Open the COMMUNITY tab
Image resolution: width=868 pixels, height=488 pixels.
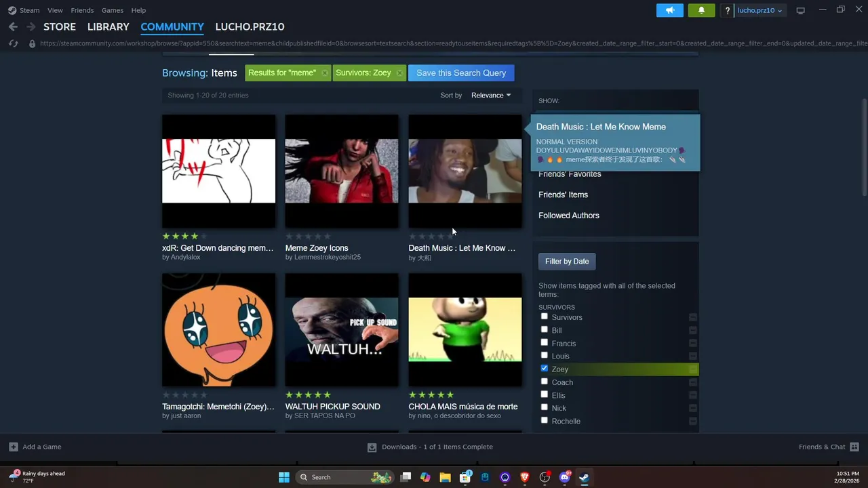172,26
